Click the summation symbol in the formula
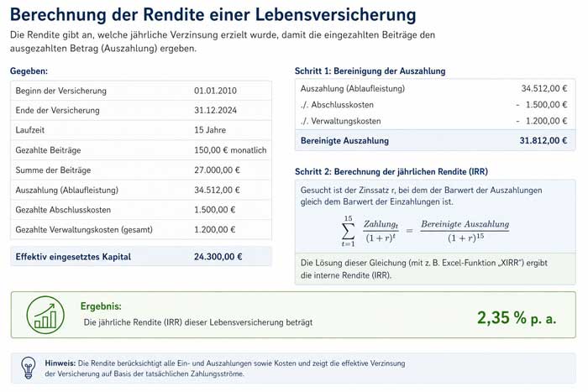This screenshot has width=588, height=392. (348, 231)
